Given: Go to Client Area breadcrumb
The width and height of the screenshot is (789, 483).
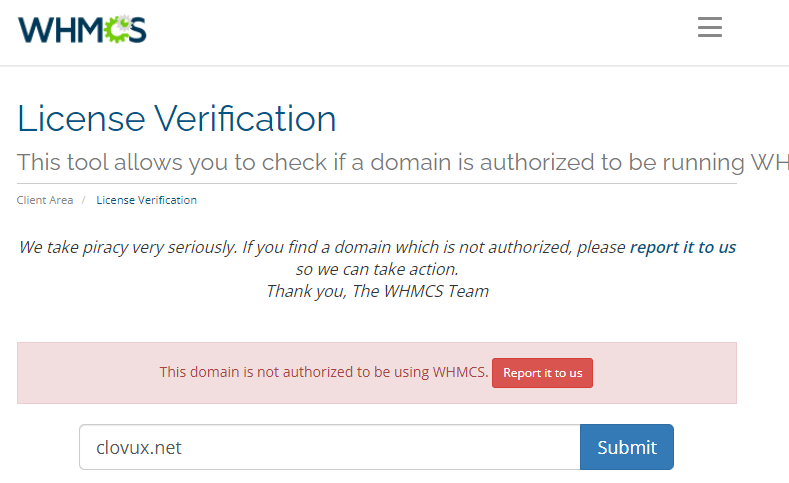Looking at the screenshot, I should coord(45,200).
